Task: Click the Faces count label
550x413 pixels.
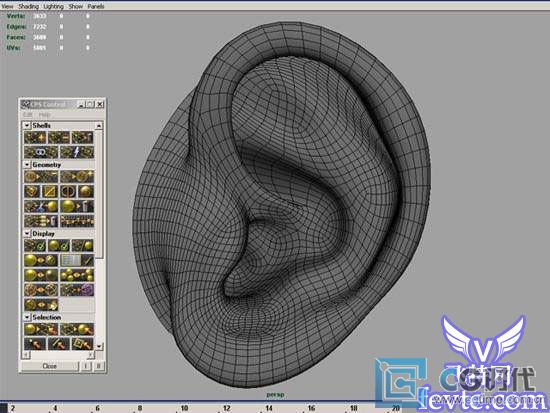Action: pyautogui.click(x=16, y=37)
